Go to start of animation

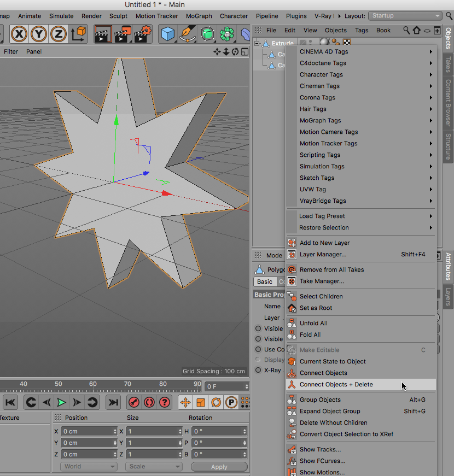pyautogui.click(x=10, y=403)
